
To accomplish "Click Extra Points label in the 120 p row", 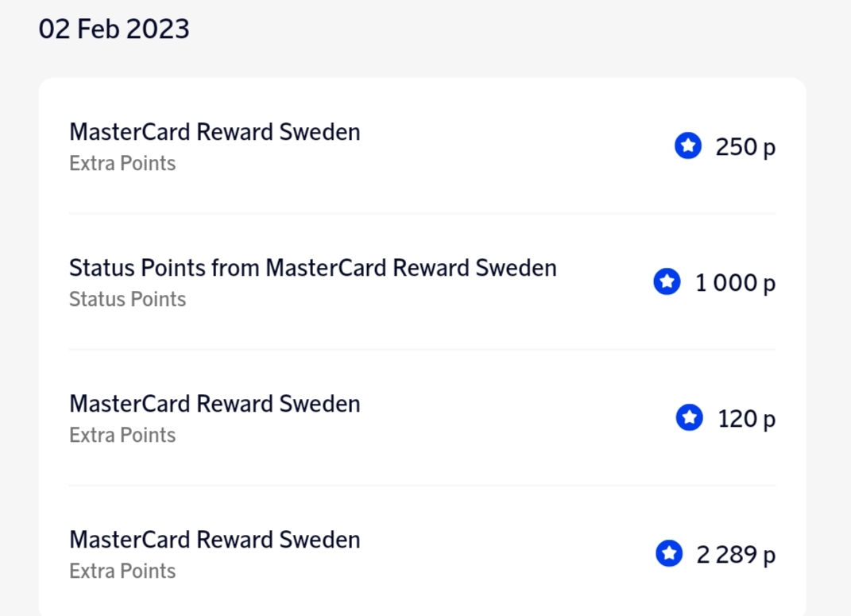I will 122,436.
